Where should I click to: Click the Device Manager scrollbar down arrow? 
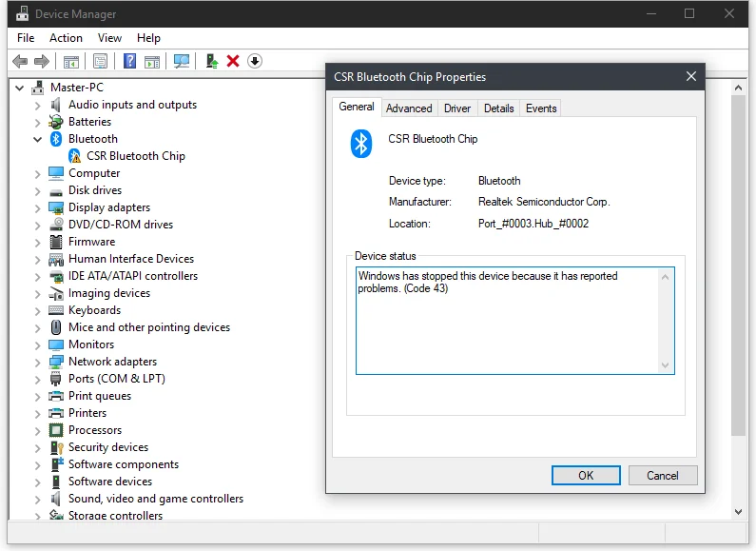click(x=738, y=511)
